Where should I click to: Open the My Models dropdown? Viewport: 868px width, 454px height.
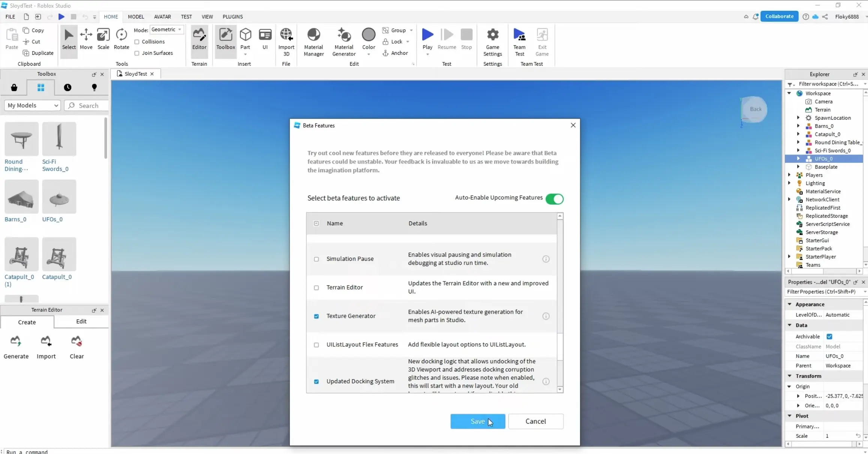pos(32,105)
